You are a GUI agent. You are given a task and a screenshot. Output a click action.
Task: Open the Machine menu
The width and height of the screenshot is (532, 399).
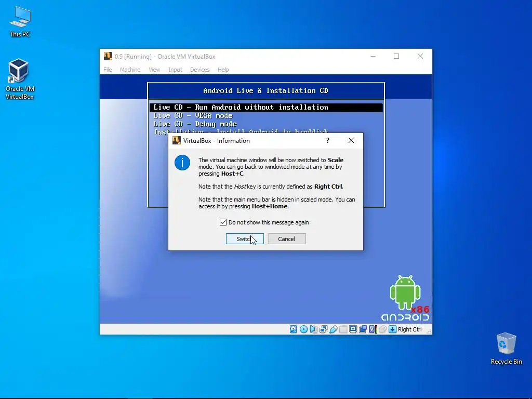[130, 70]
